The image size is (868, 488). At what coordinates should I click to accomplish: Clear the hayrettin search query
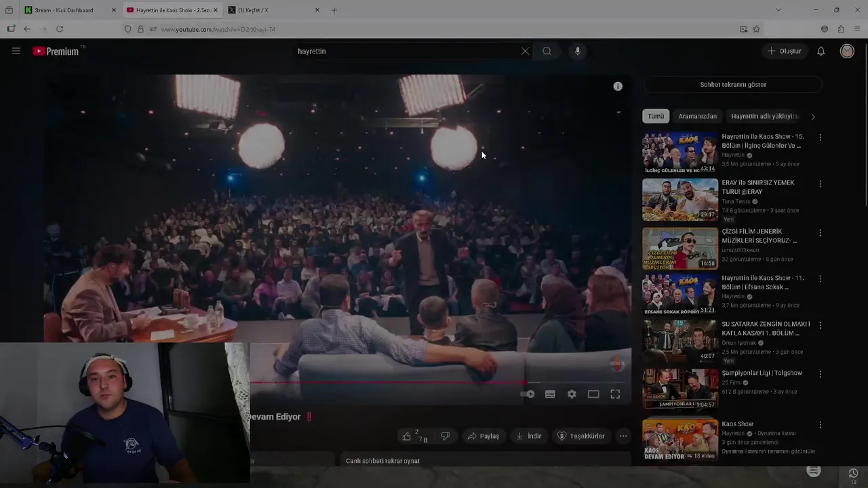point(525,51)
